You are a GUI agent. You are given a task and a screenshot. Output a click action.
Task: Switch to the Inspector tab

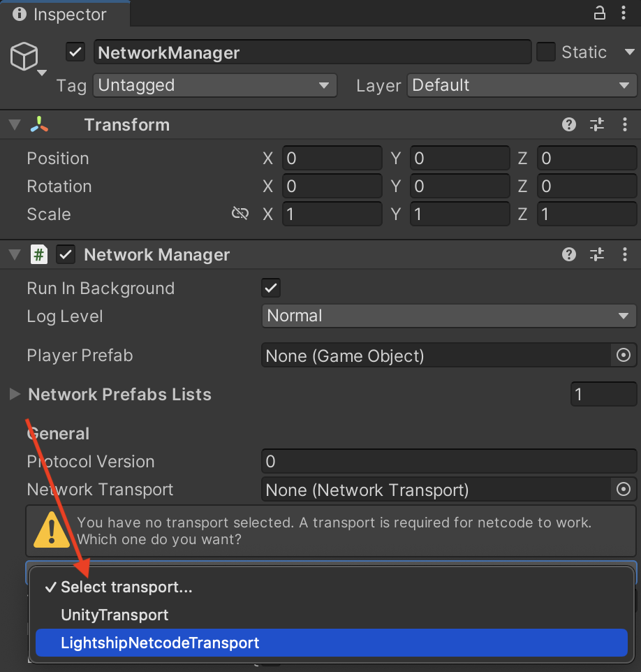(x=64, y=13)
